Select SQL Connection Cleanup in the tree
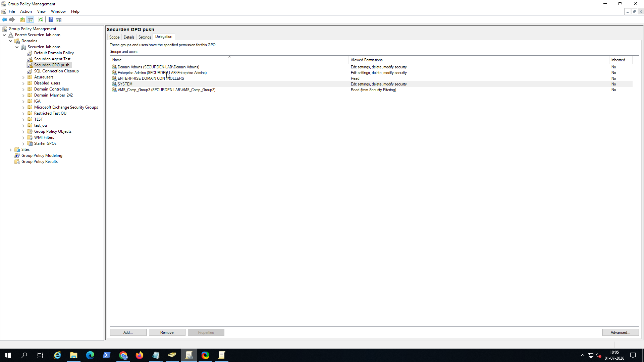The width and height of the screenshot is (644, 362). [56, 71]
